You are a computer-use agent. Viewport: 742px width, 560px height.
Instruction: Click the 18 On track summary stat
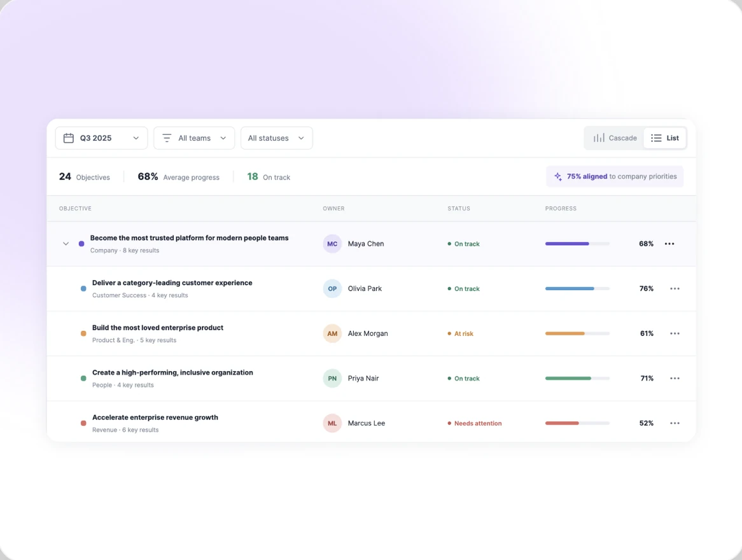tap(269, 177)
